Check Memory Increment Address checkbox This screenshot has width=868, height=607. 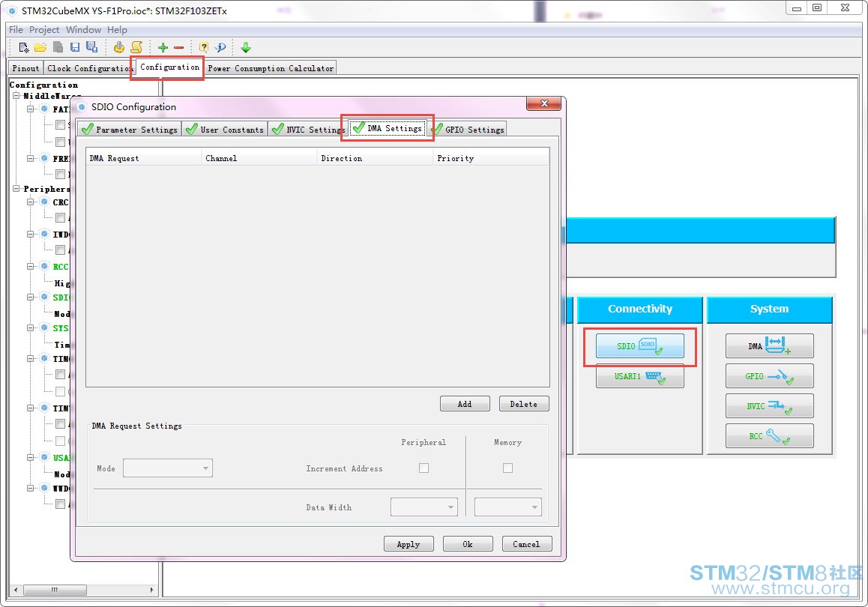(507, 468)
